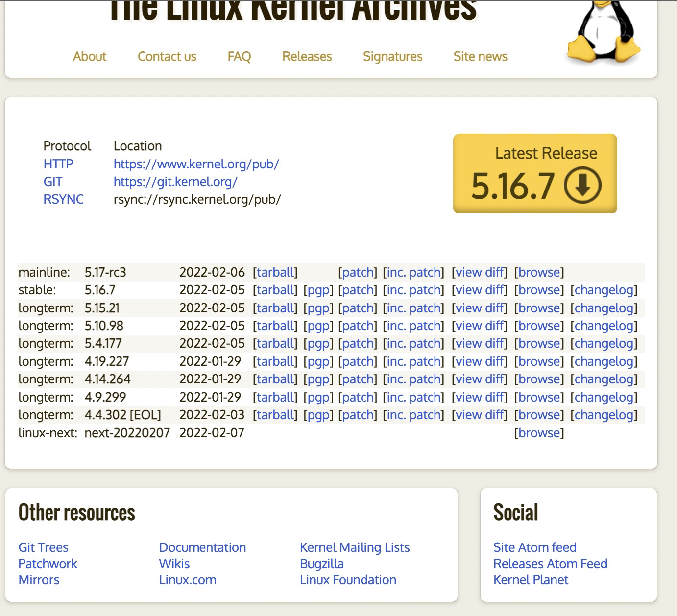Open view diff for longterm 4.19.227
Image resolution: width=677 pixels, height=616 pixels.
[480, 361]
